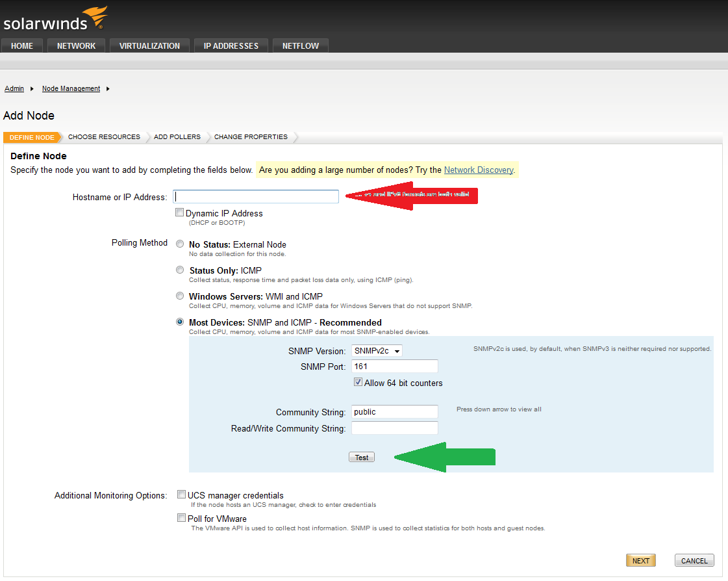Click the NEXT button
The image size is (728, 581).
coord(641,561)
